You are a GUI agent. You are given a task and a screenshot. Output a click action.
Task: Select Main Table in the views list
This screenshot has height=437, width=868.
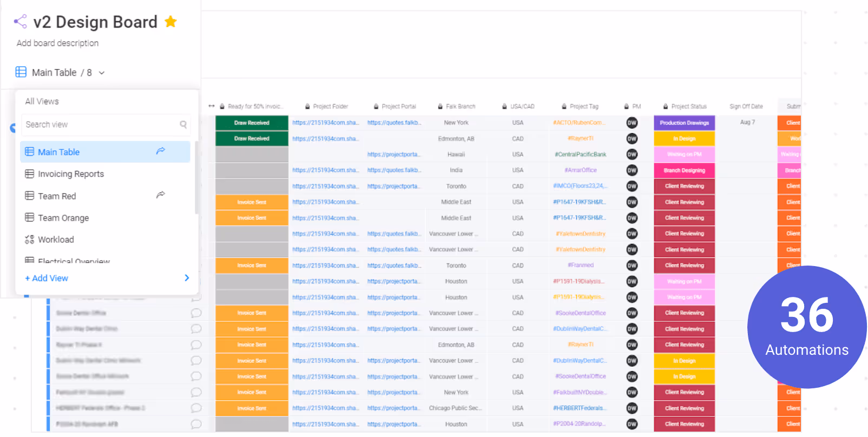pos(105,152)
